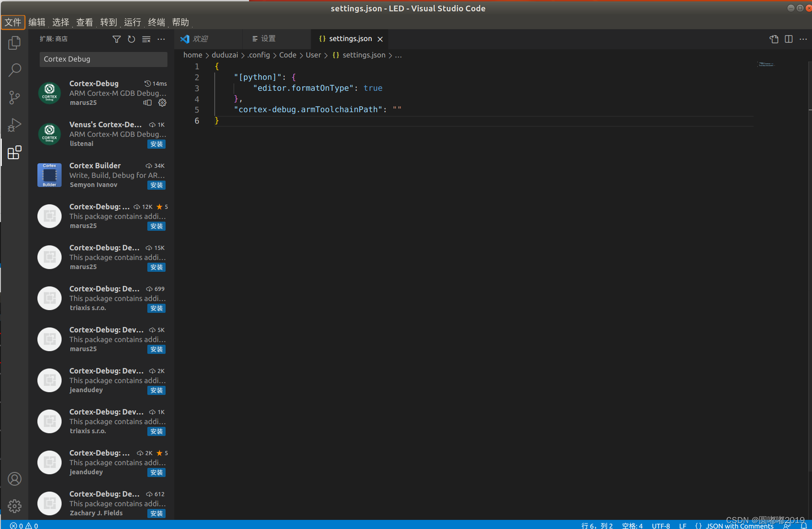Select Venus's Cortex-Debug extension logo
Viewport: 812px width, 529px height.
49,134
